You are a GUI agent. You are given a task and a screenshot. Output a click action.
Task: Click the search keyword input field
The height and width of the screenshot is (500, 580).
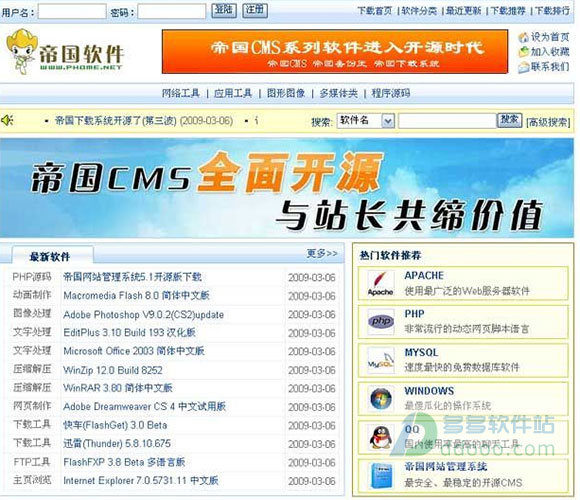pos(447,121)
